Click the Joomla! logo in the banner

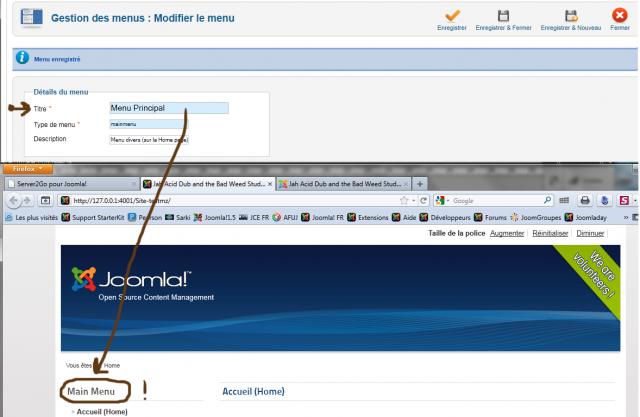(131, 279)
